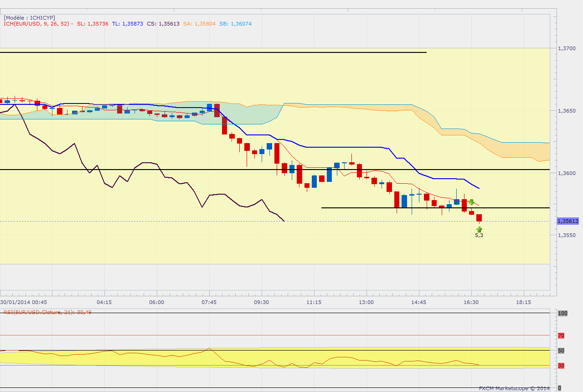Click the RSI 30 oversold level marker
Screen dimensions: 583x392
click(x=561, y=366)
